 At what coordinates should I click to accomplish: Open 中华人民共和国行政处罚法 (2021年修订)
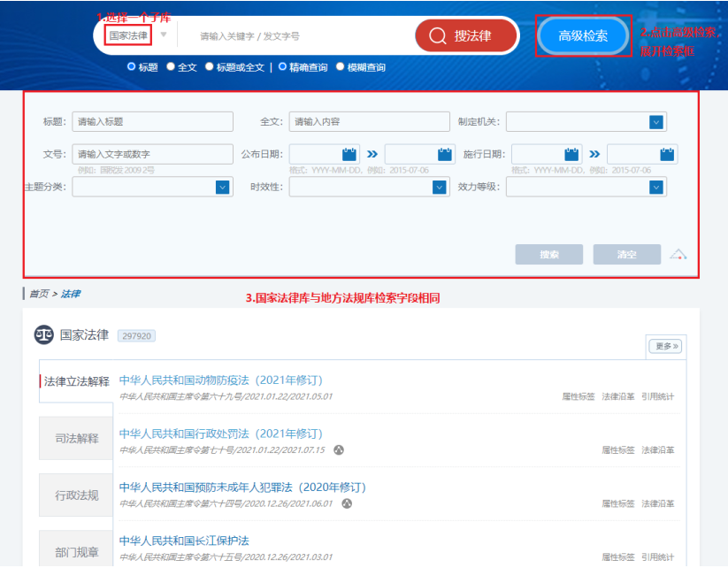tap(220, 434)
